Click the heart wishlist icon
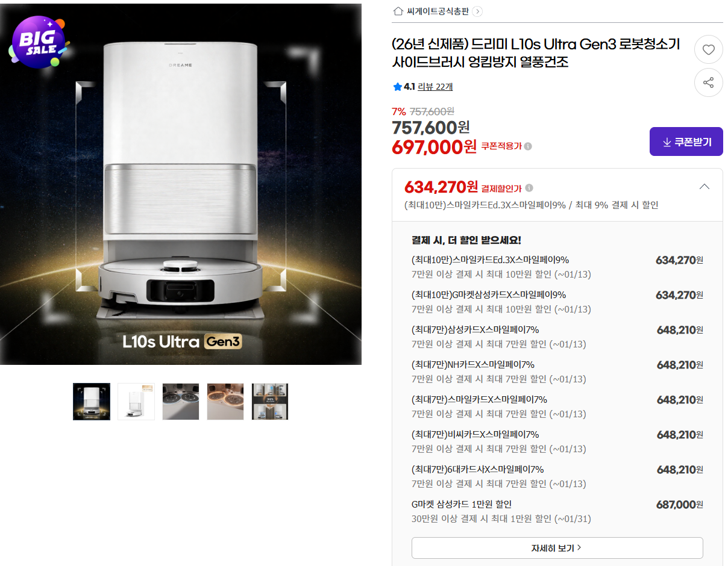This screenshot has height=566, width=728. [x=709, y=50]
